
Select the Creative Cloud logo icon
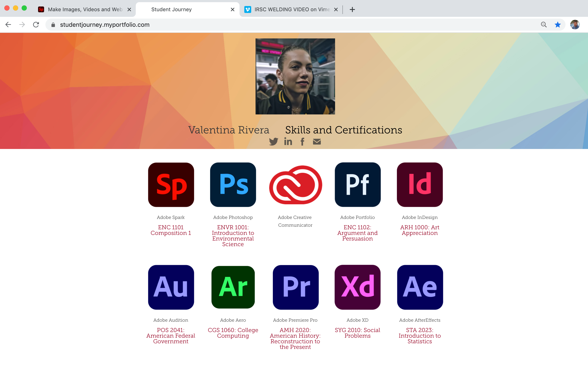point(296,185)
